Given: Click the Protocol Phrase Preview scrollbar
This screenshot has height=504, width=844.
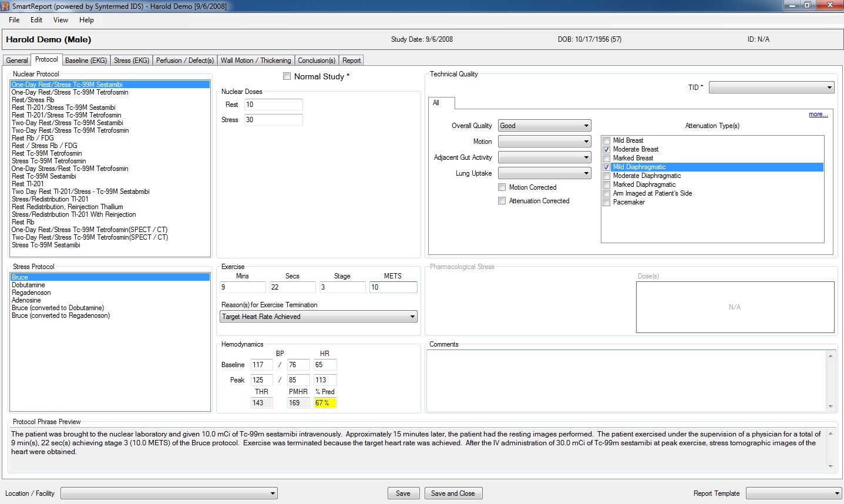Looking at the screenshot, I should pos(830,449).
